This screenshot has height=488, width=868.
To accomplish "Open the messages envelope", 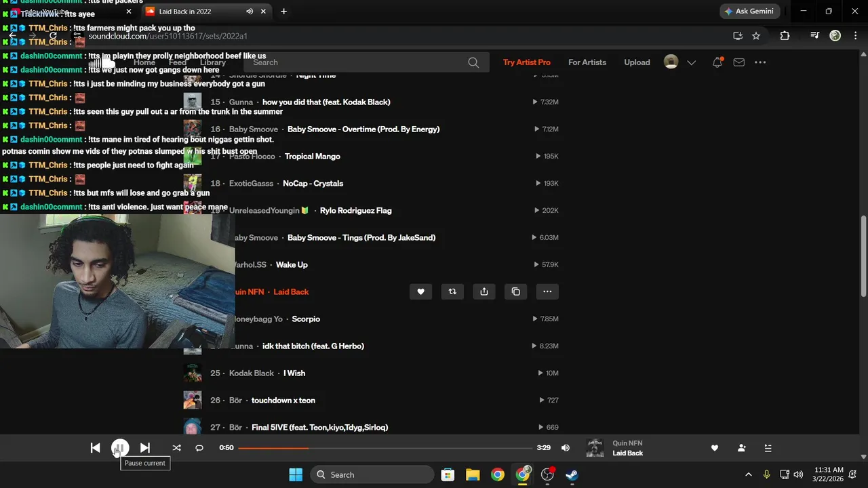I will coord(739,62).
